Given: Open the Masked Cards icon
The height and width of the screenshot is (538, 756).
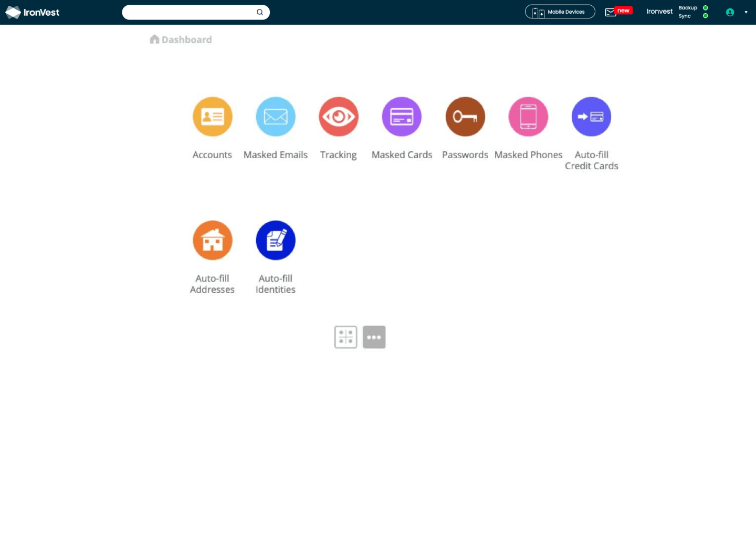Looking at the screenshot, I should (x=402, y=117).
